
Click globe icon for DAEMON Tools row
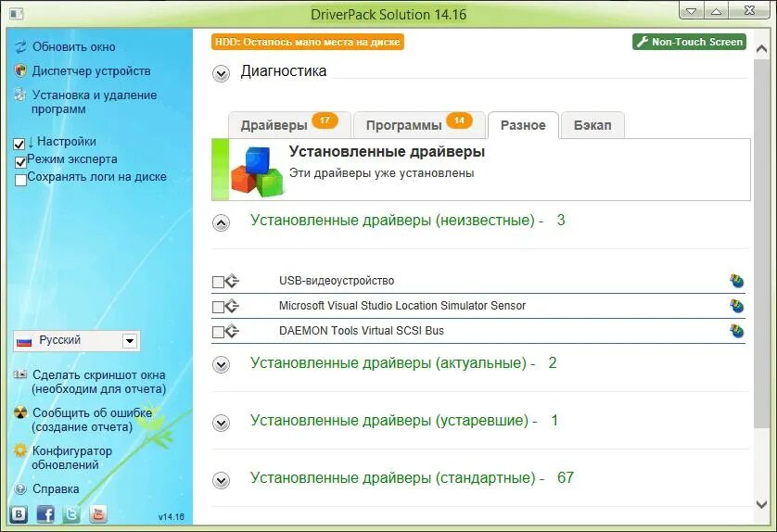[x=736, y=330]
